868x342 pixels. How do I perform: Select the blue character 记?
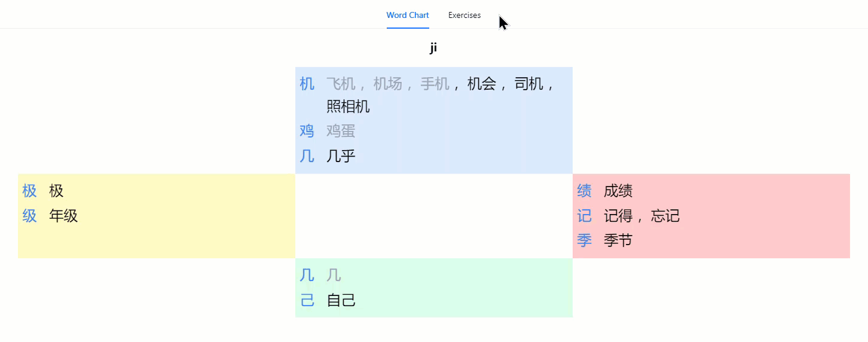point(584,216)
